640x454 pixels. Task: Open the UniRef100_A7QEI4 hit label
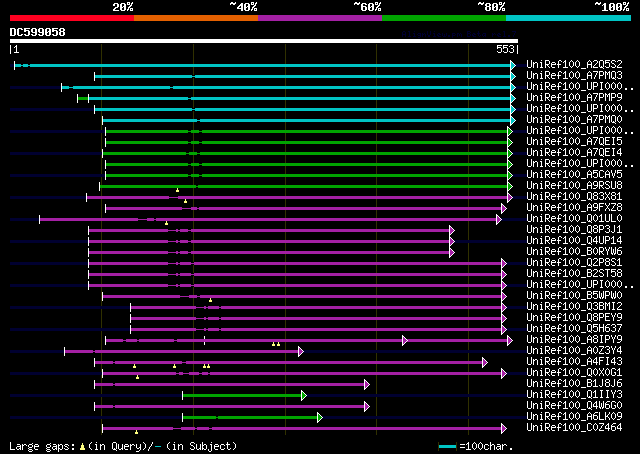point(574,153)
